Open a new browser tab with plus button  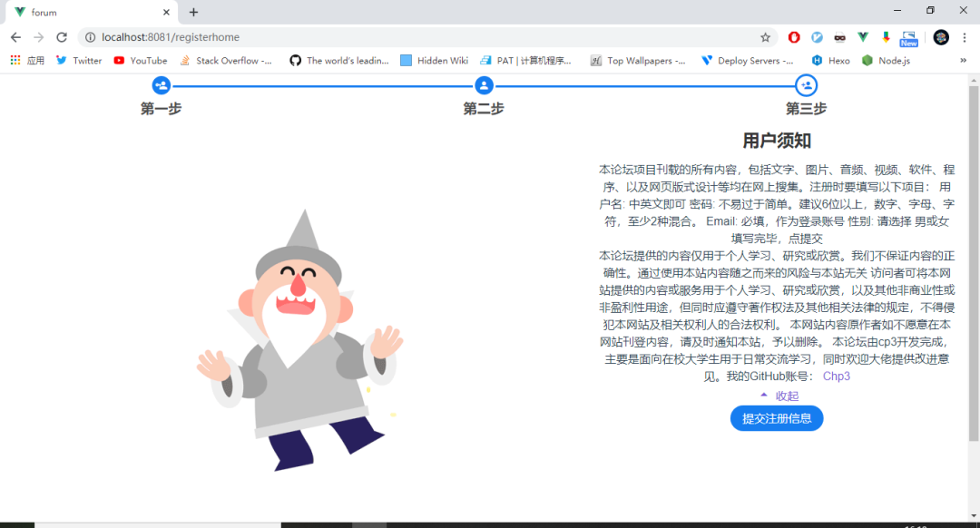[x=193, y=12]
